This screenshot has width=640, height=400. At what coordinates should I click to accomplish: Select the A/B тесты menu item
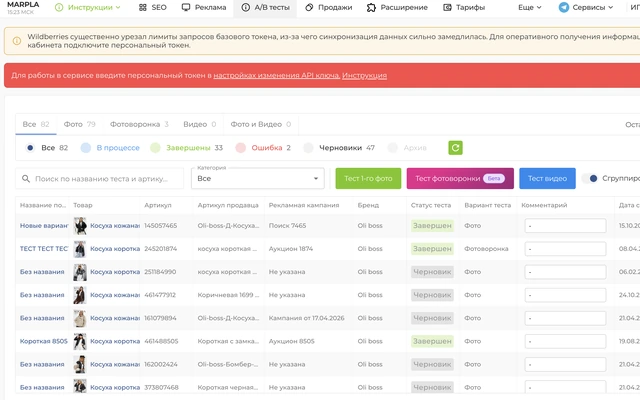coord(265,7)
